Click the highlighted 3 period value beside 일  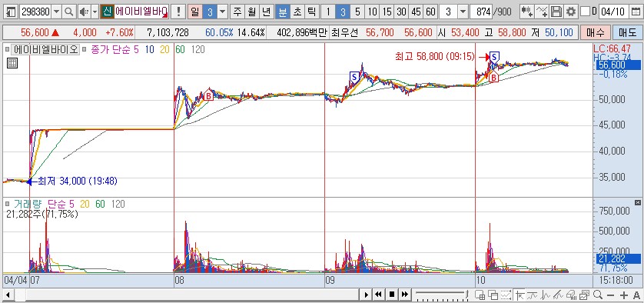point(210,12)
